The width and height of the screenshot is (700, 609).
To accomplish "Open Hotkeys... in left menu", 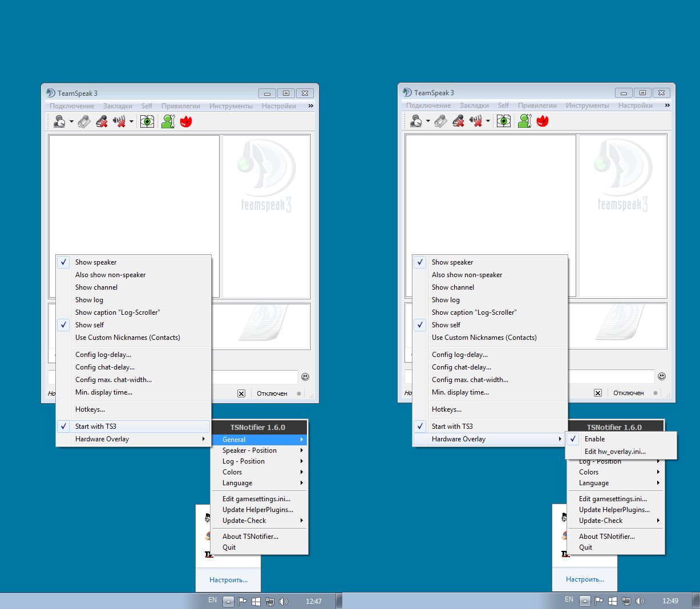I will pyautogui.click(x=133, y=409).
